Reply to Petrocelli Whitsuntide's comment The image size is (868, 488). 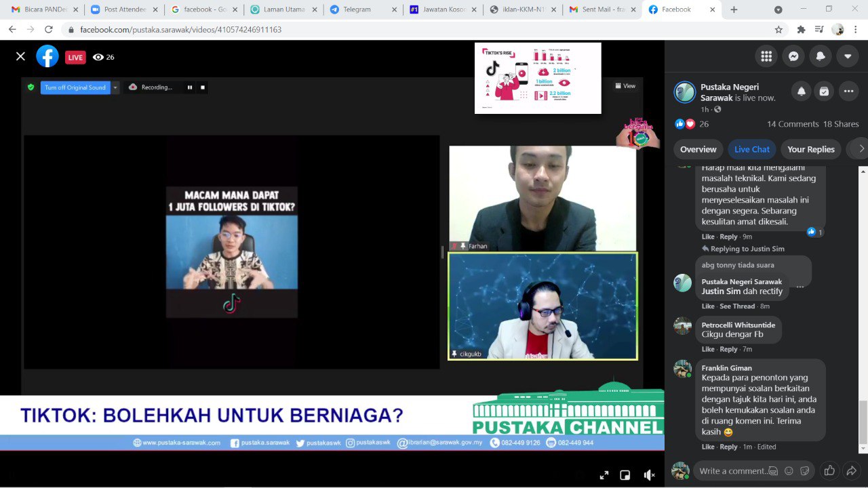click(728, 349)
